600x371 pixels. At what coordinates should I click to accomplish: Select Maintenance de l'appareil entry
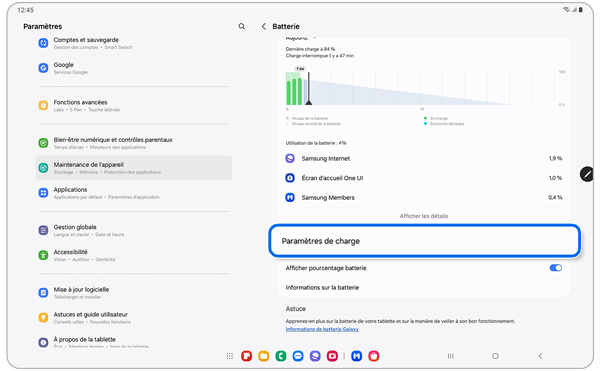point(134,168)
